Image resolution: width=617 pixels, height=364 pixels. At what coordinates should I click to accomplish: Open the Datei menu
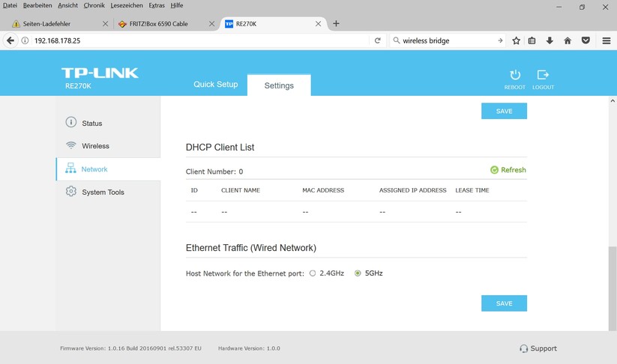tap(10, 5)
